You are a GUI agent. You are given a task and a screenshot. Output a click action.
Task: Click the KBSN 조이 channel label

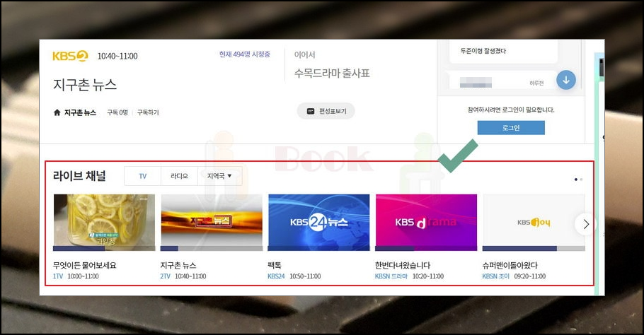click(495, 276)
